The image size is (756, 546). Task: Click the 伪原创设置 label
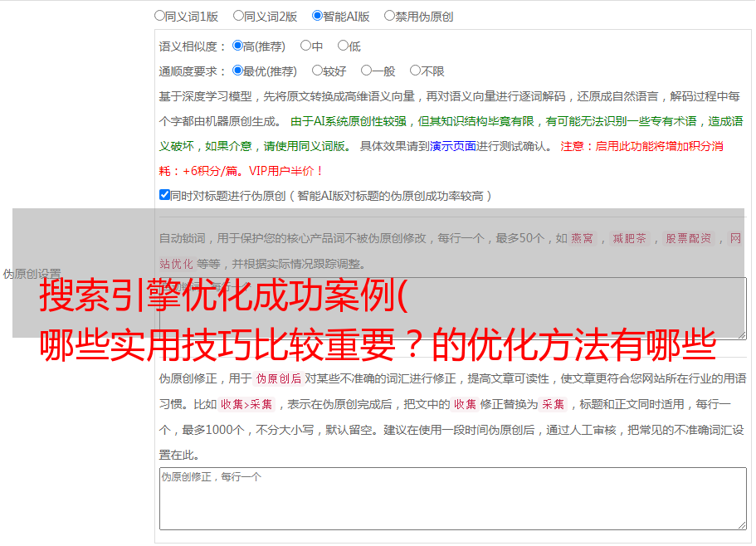(32, 274)
